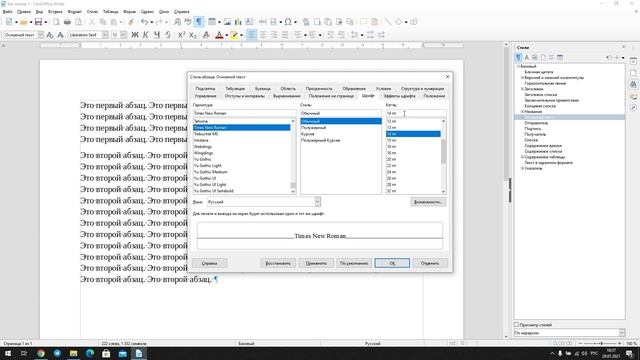Click the Отменить button
Viewport: 640px width, 360px height.
[x=430, y=263]
